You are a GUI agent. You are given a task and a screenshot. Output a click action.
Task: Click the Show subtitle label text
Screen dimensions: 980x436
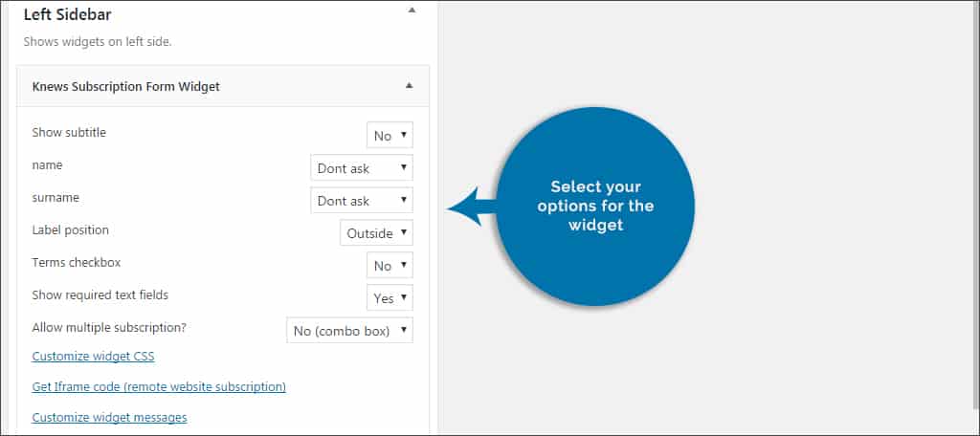(x=69, y=132)
